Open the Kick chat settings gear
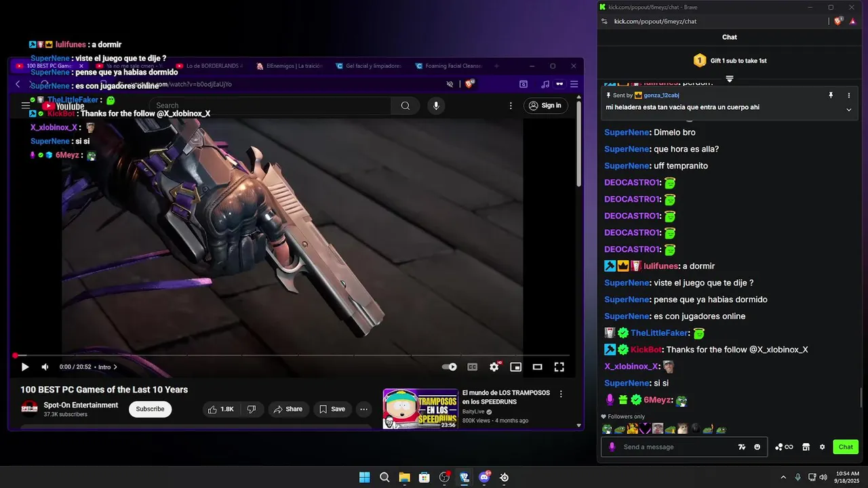Image resolution: width=868 pixels, height=488 pixels. tap(823, 447)
